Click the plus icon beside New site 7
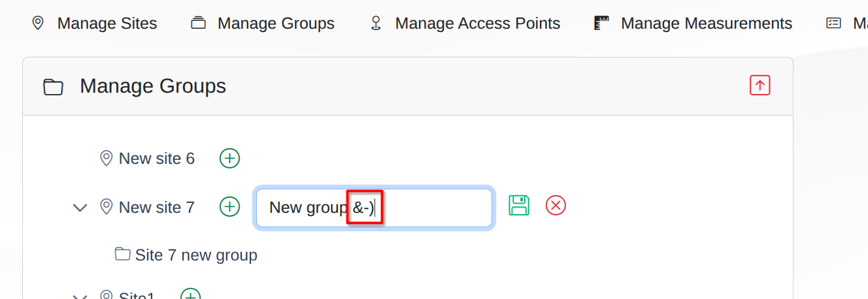 click(x=229, y=207)
